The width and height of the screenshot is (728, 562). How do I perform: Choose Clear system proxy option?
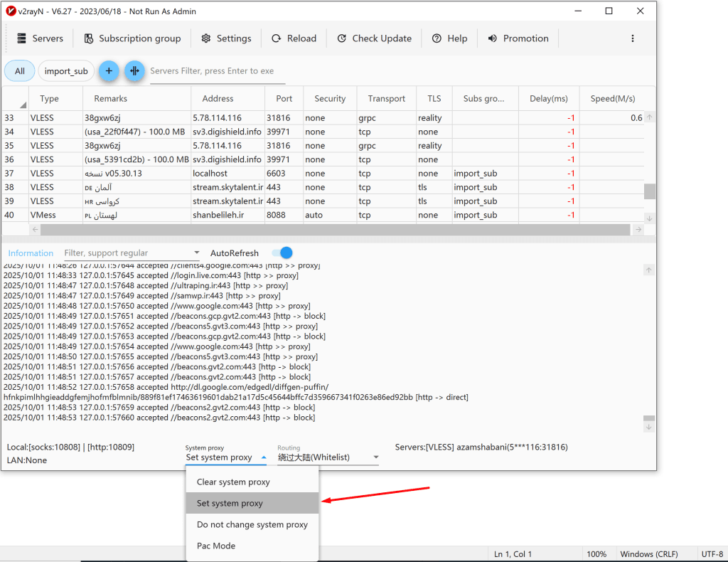[x=233, y=482]
